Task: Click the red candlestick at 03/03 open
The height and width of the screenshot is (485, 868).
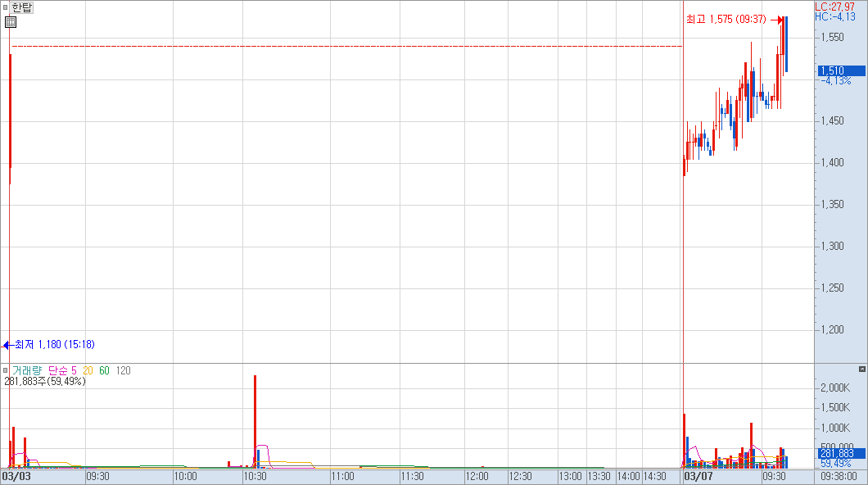Action: click(x=10, y=119)
